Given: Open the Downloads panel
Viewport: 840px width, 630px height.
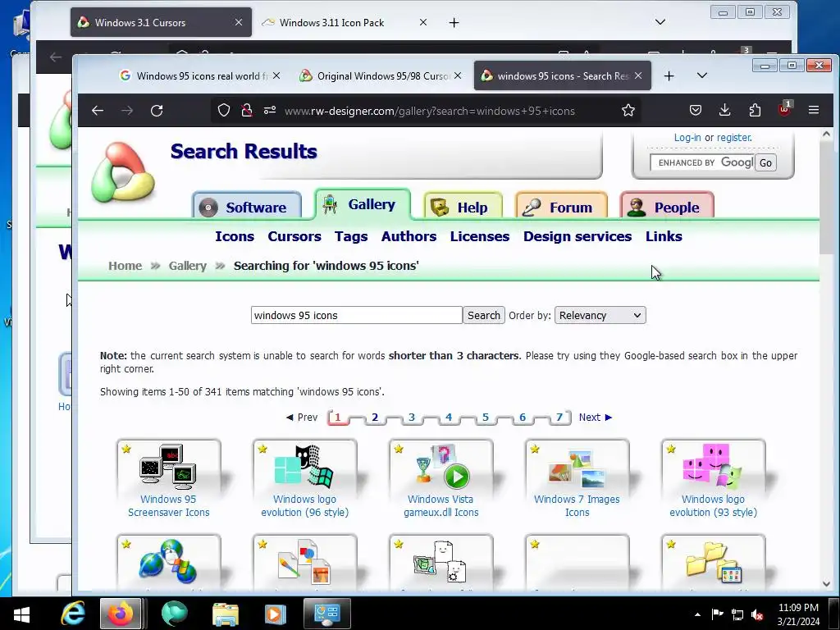Looking at the screenshot, I should (725, 111).
